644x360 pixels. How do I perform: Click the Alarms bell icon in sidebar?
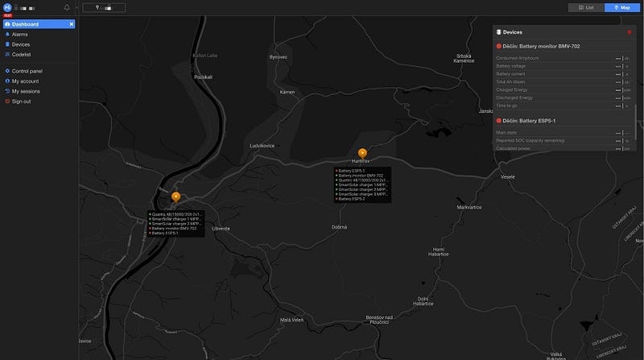pos(7,35)
